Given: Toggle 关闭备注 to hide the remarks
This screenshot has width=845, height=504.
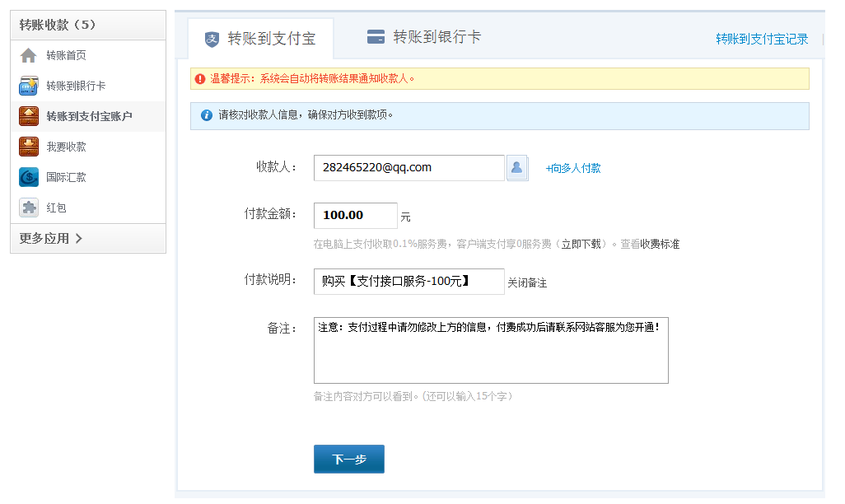Looking at the screenshot, I should [x=527, y=282].
